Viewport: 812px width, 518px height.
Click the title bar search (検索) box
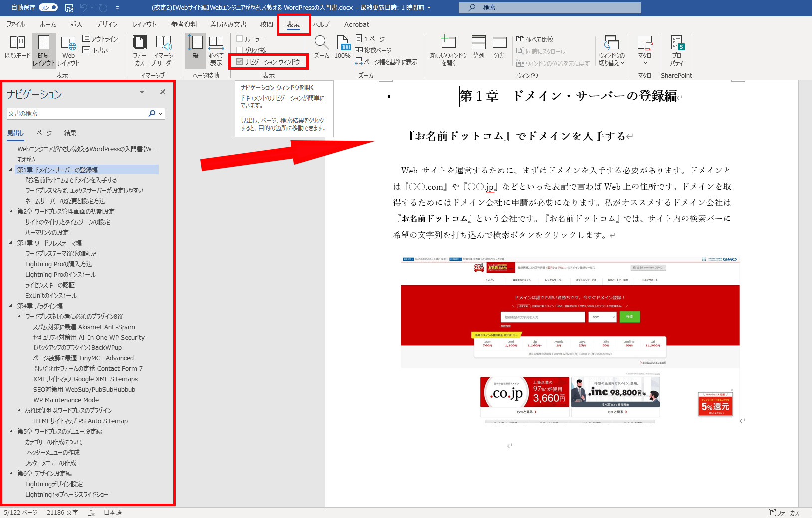click(x=550, y=8)
